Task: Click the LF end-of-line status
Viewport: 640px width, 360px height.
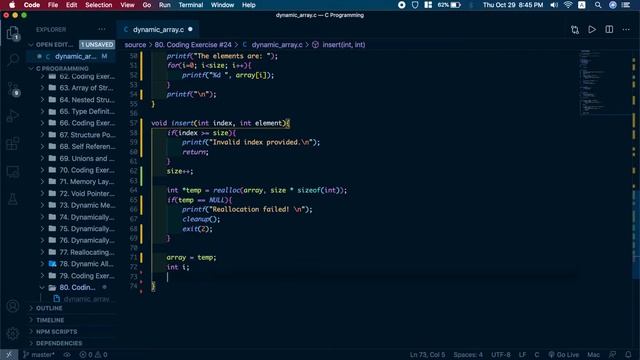Action: 522,354
